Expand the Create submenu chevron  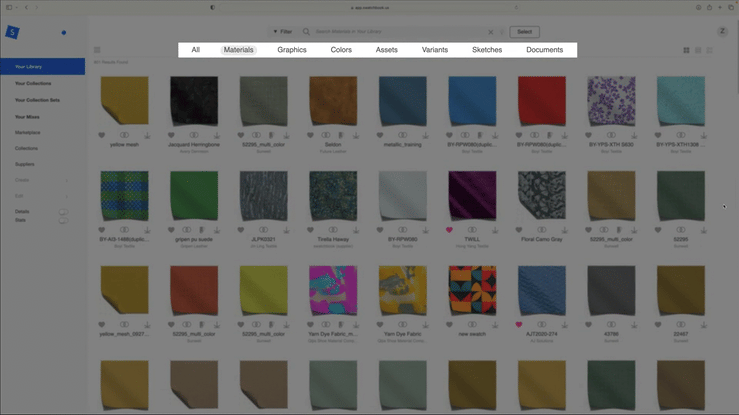tap(66, 180)
